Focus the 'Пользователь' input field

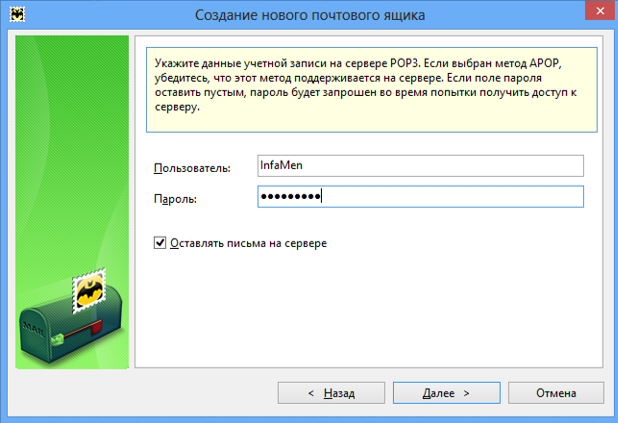(x=419, y=166)
